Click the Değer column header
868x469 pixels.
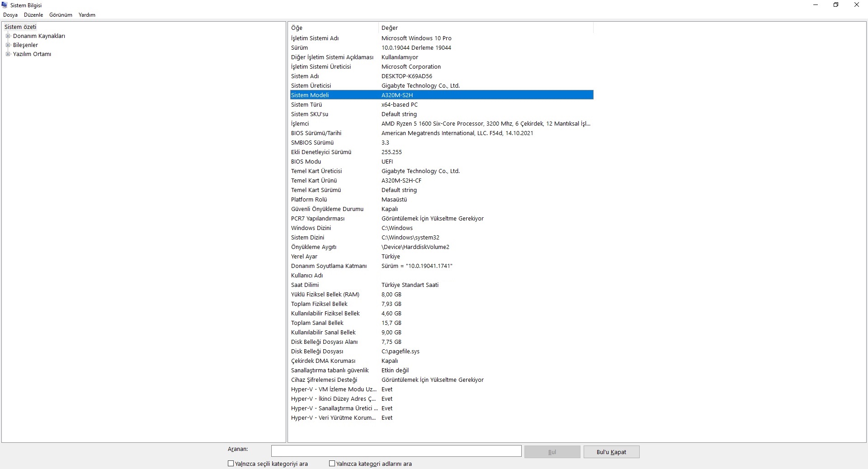[x=485, y=28]
